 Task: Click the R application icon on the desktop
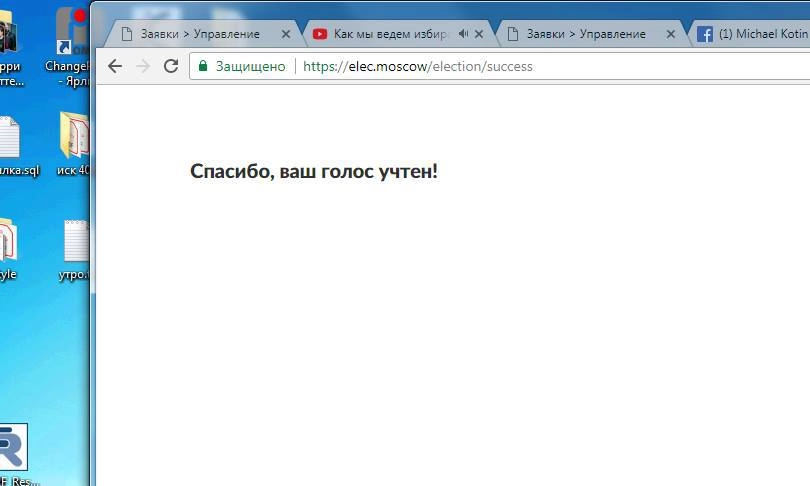[x=12, y=448]
